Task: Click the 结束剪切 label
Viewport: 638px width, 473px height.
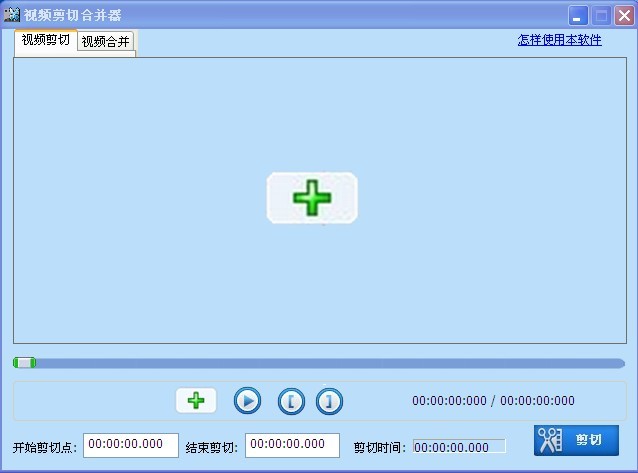Action: (x=211, y=448)
